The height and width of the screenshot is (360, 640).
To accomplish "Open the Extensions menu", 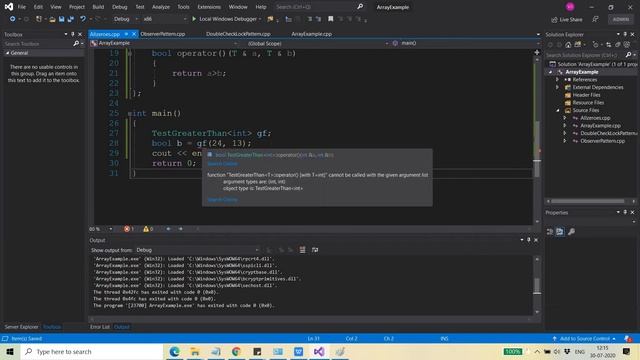I will pyautogui.click(x=209, y=7).
